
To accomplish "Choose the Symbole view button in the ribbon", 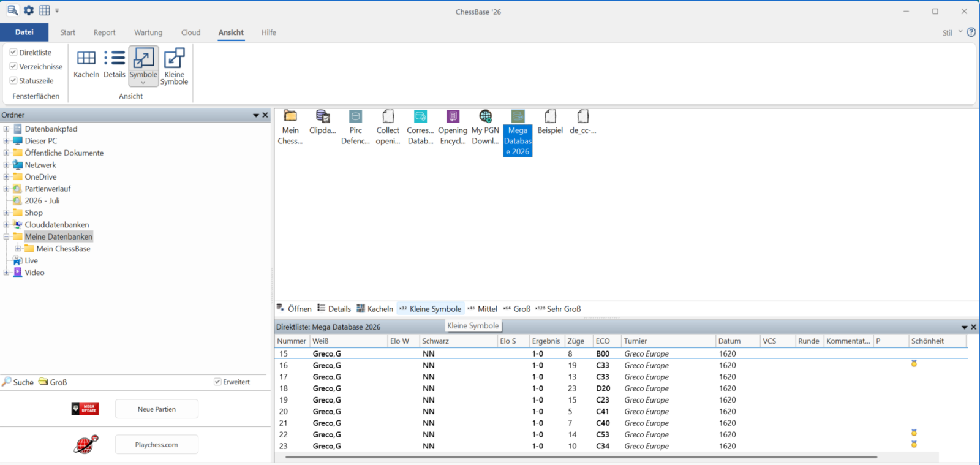I will coord(143,66).
